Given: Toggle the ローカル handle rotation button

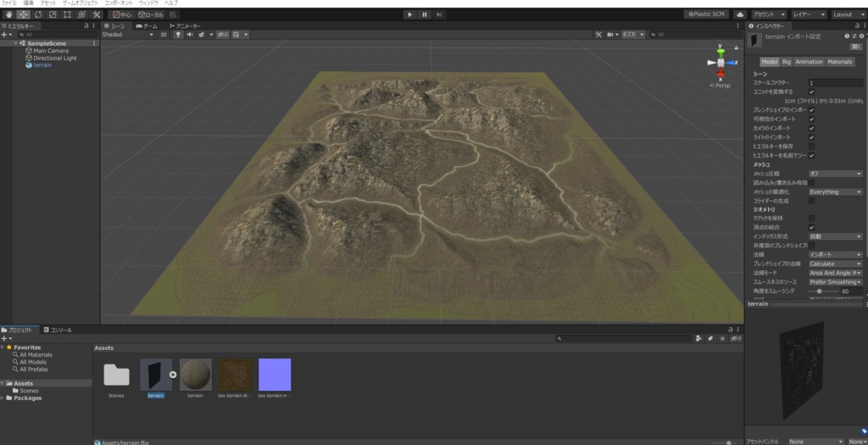Looking at the screenshot, I should pos(151,14).
